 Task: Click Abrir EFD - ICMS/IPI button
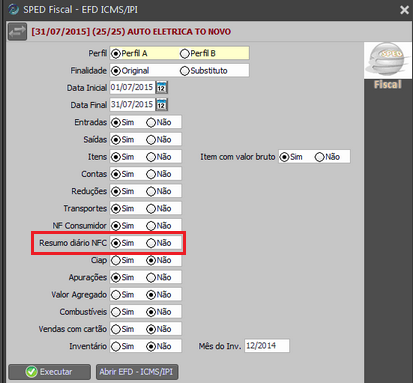pyautogui.click(x=137, y=372)
